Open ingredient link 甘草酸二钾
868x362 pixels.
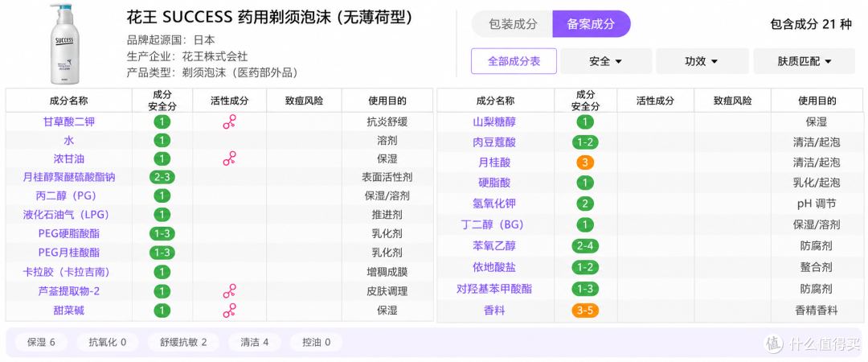[69, 121]
